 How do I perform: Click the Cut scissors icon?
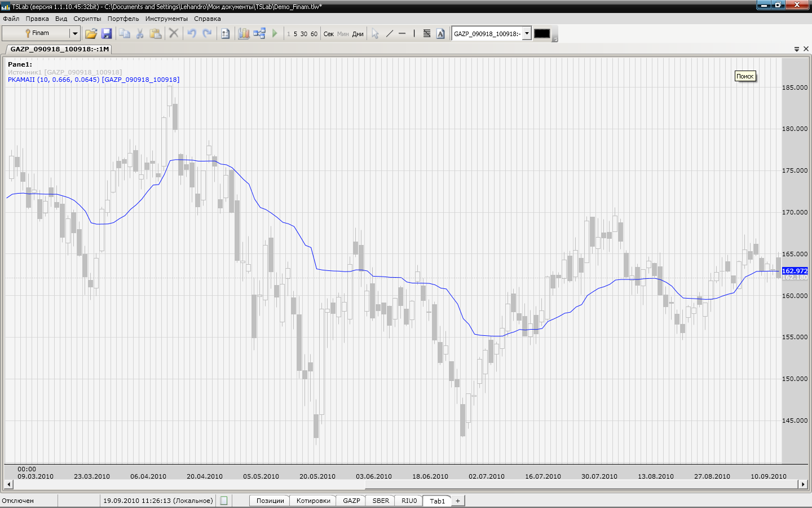[x=140, y=34]
